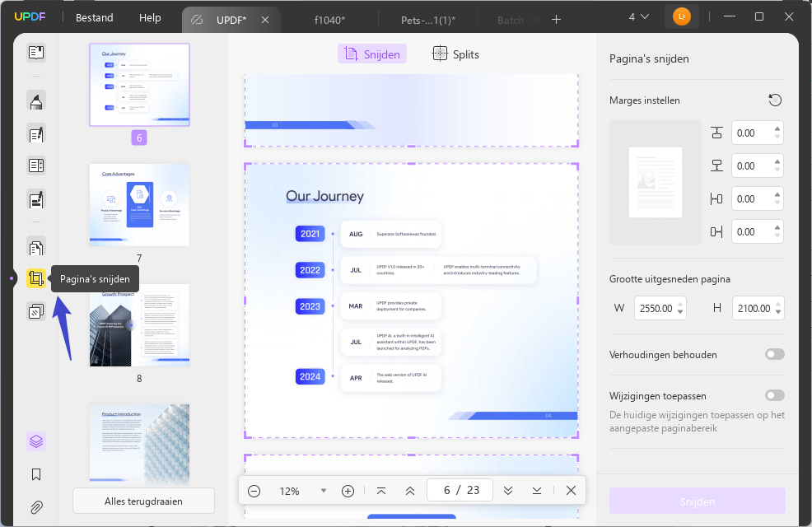The image size is (812, 527).
Task: Select the Pagina's snijden crop tool icon
Action: click(x=36, y=278)
